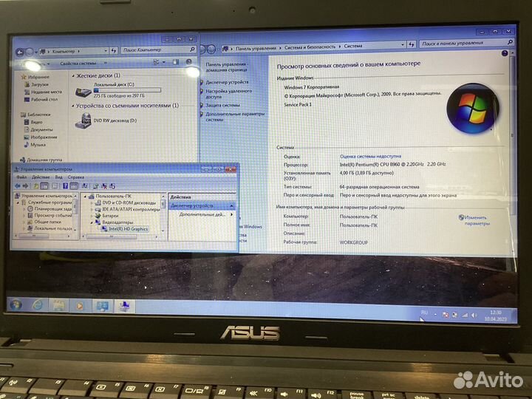532x399 pixels.
Task: Open Дополнительные действия submenu
Action: click(x=206, y=214)
